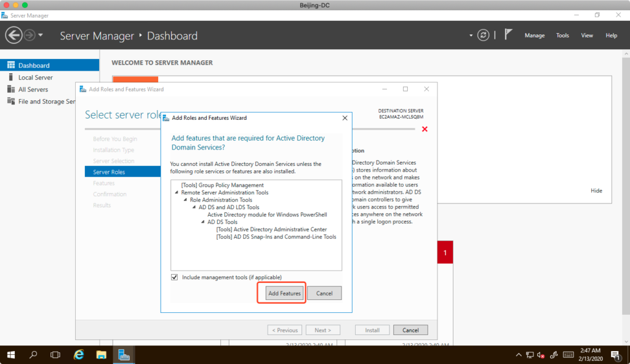Open the Windows Start menu

tap(11, 355)
